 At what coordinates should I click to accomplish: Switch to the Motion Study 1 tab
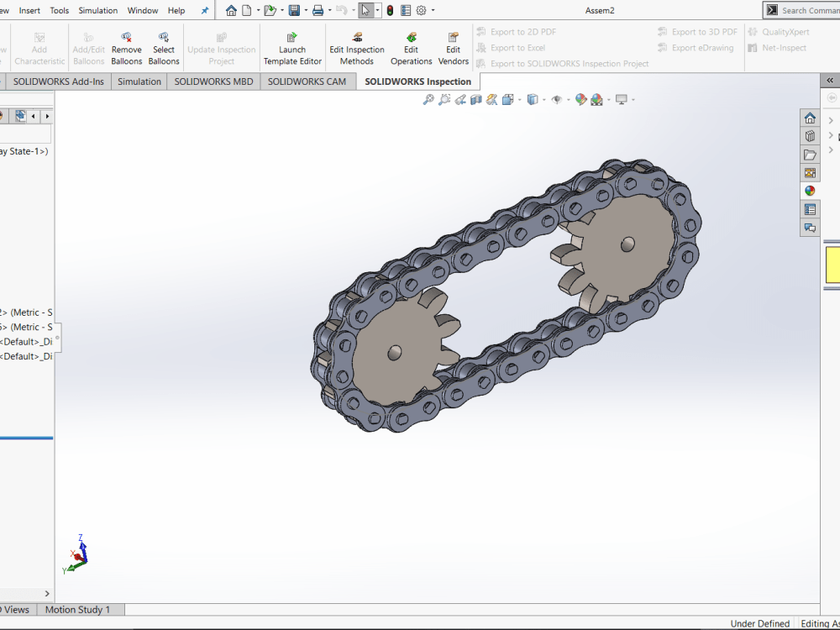(x=80, y=609)
